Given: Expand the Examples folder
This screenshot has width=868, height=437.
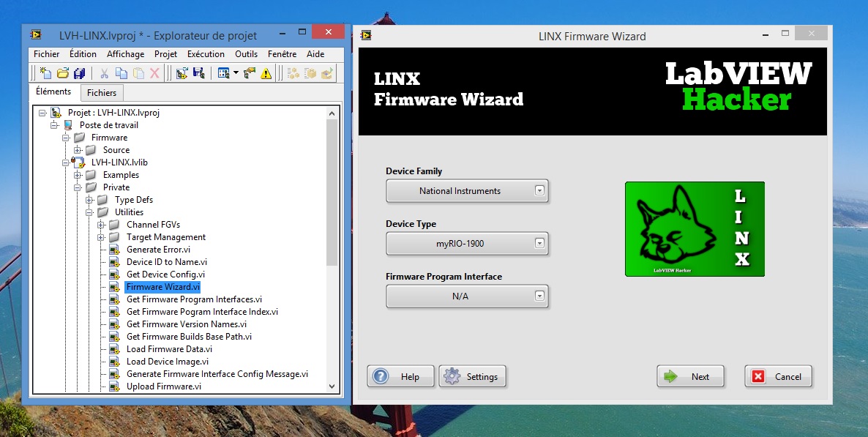Looking at the screenshot, I should pyautogui.click(x=78, y=175).
